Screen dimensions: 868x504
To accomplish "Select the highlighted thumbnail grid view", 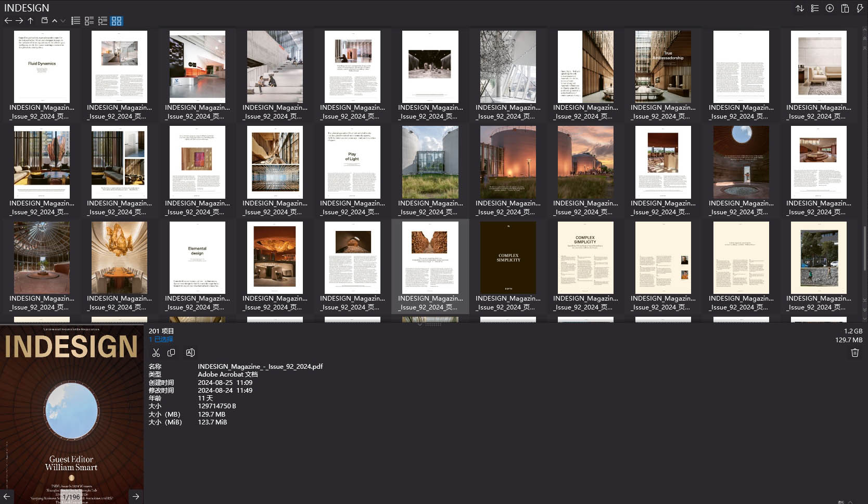I will pos(117,21).
